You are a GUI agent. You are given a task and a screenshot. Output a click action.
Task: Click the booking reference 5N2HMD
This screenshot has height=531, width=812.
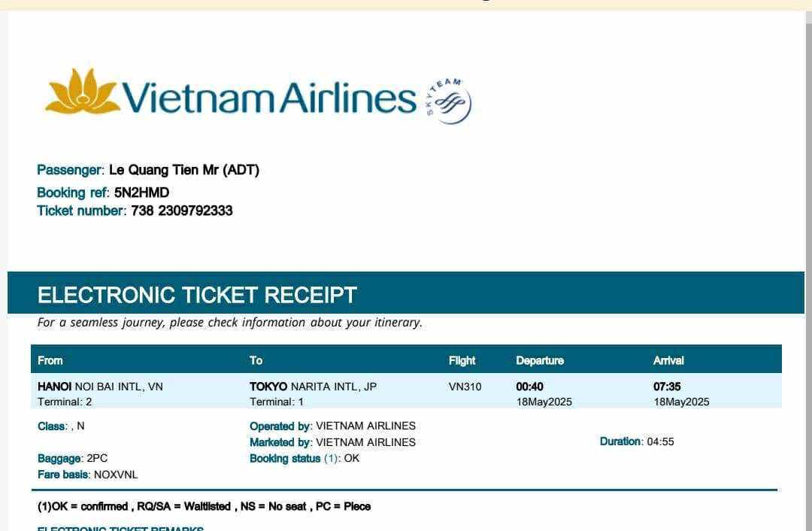(141, 193)
